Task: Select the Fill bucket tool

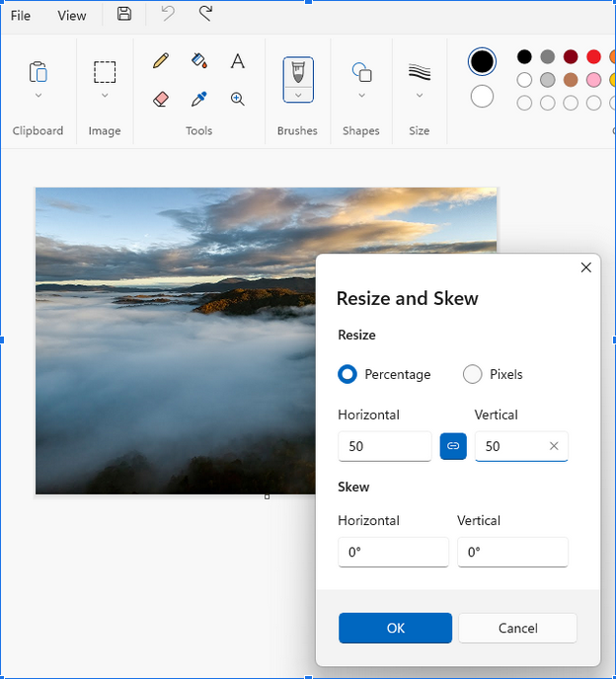Action: [199, 60]
